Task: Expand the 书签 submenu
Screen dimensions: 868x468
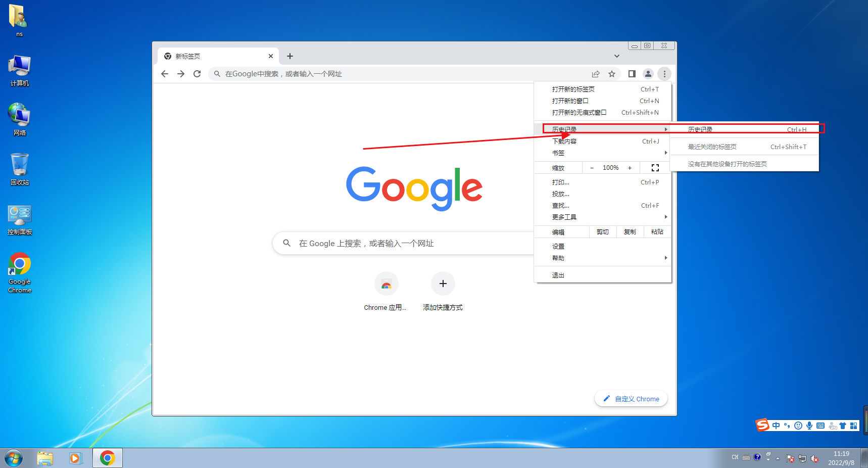Action: coord(603,153)
